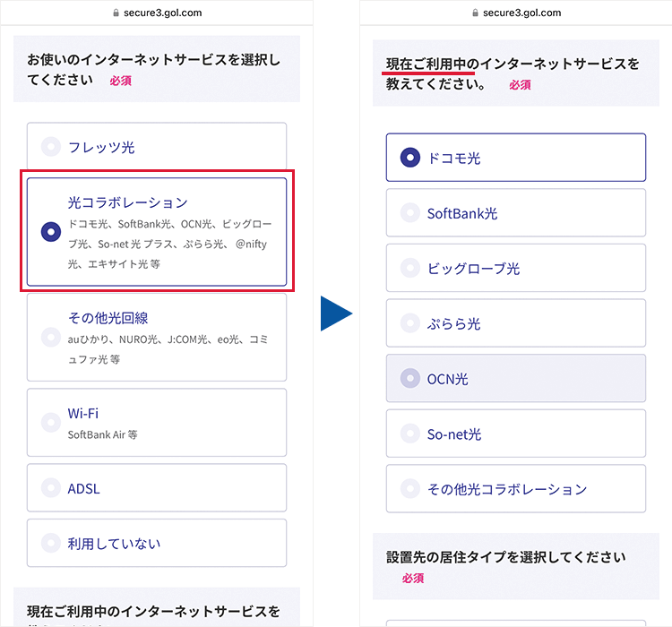The width and height of the screenshot is (672, 627).
Task: Choose ビッグローブ光 option
Action: click(515, 268)
